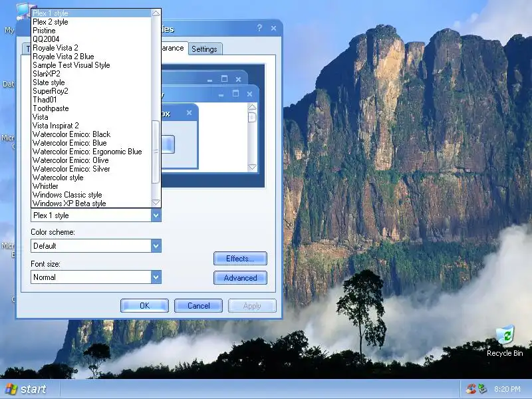Open the Advanced appearance settings
532x399 pixels.
pos(240,278)
